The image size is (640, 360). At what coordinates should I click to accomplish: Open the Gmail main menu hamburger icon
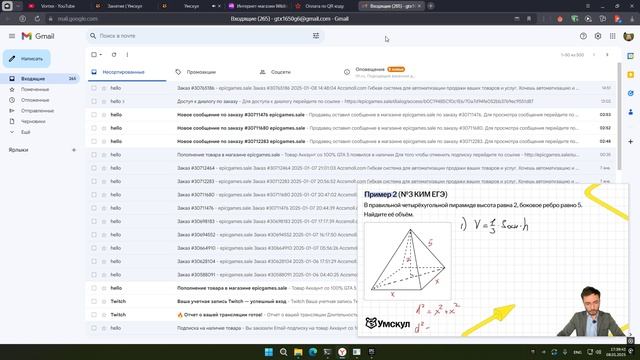pos(12,36)
